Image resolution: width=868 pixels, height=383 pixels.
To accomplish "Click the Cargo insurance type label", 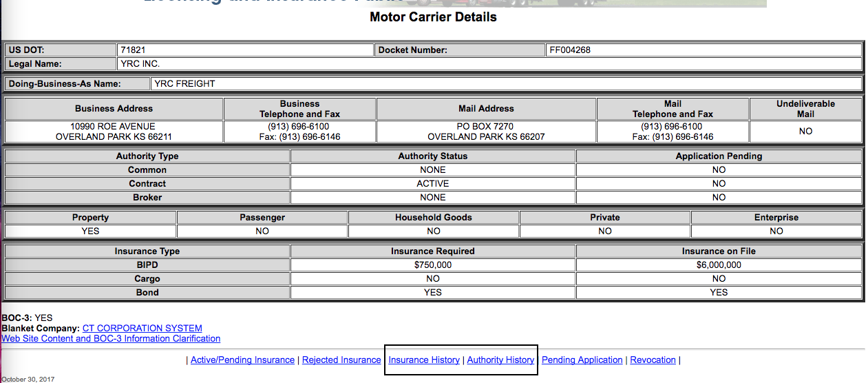I will point(147,279).
